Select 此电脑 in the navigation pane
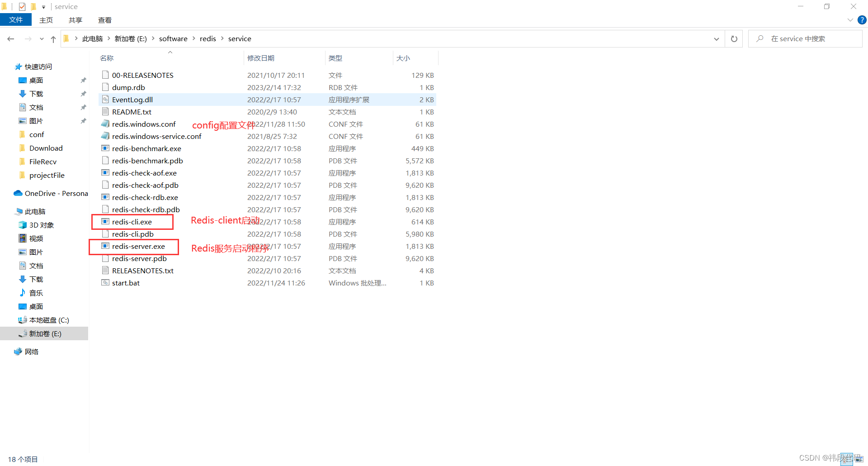868x466 pixels. coord(35,211)
